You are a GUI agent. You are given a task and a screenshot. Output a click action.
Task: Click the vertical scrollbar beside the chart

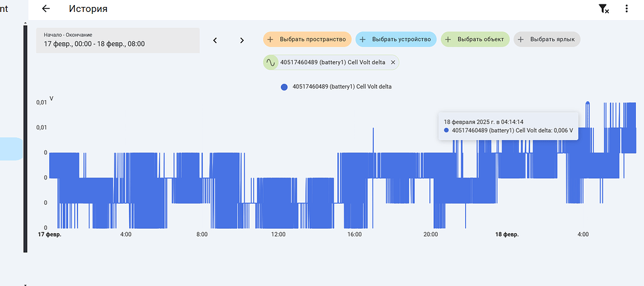click(x=25, y=138)
